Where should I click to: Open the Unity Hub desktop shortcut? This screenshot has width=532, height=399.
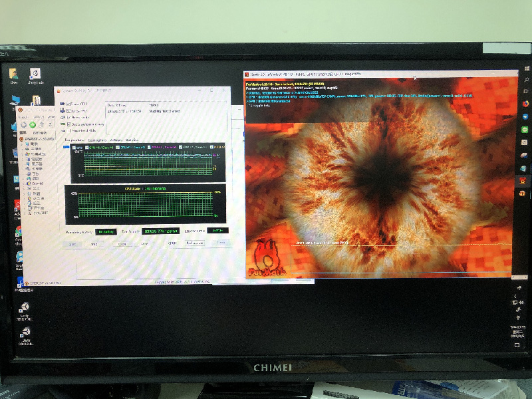coord(35,76)
